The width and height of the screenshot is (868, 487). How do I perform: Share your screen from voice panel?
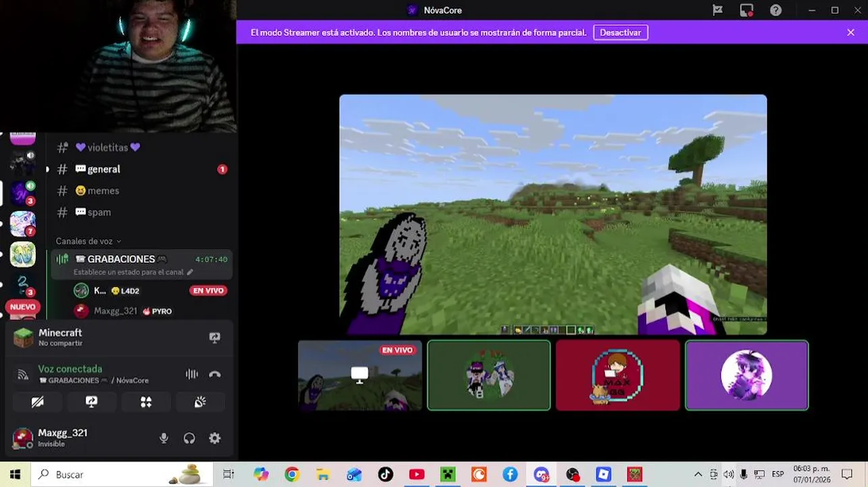(92, 402)
